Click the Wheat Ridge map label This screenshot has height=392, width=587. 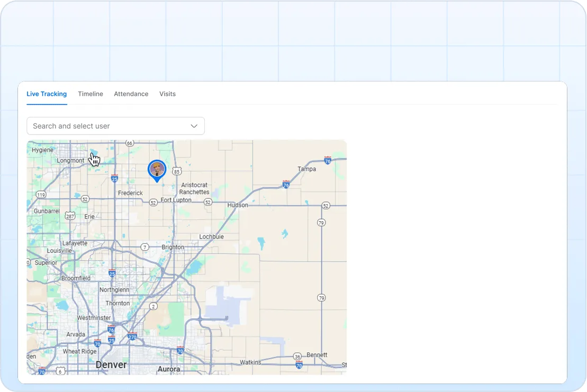click(x=79, y=351)
